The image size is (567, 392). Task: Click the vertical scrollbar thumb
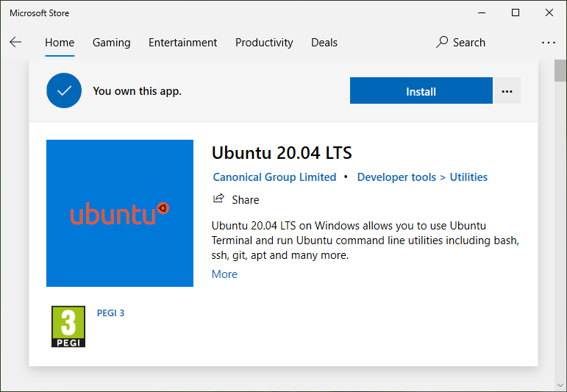pos(560,71)
